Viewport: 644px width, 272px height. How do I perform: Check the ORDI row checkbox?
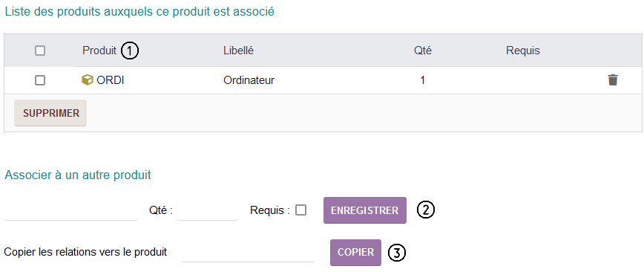40,80
